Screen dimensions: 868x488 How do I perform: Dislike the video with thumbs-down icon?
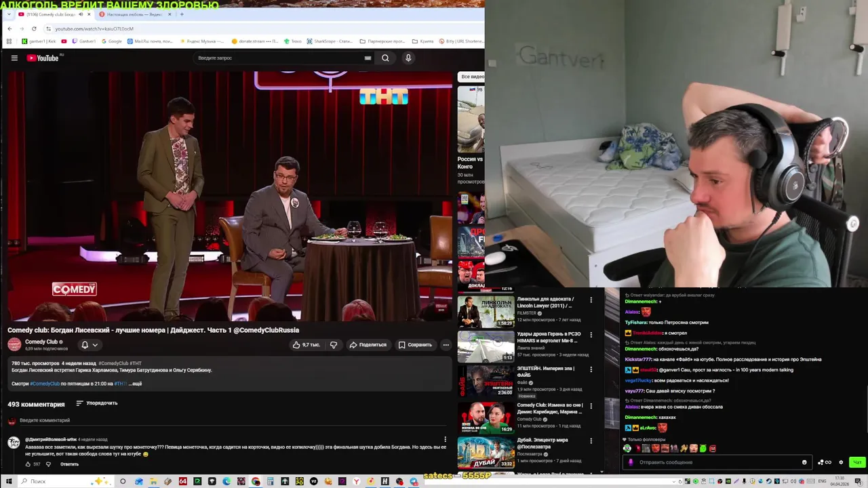click(333, 345)
